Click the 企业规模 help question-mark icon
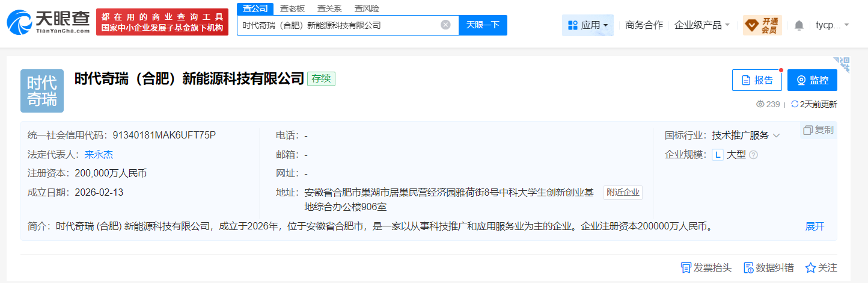The height and width of the screenshot is (283, 868). (x=753, y=155)
